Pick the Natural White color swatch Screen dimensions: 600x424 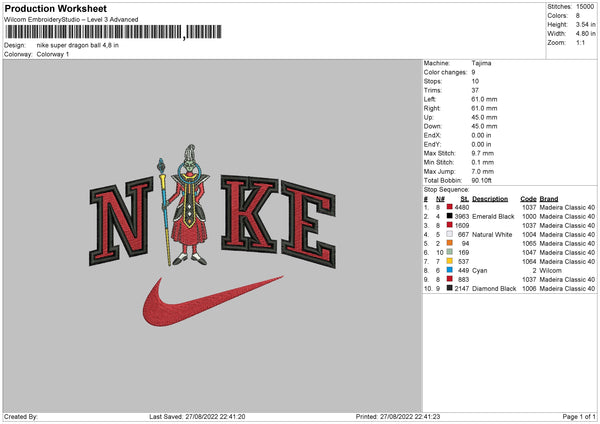coord(450,234)
